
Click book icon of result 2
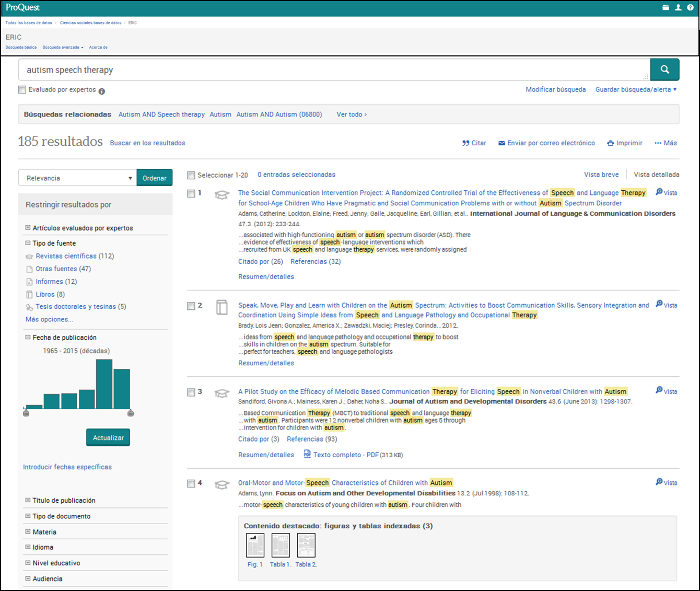[222, 307]
